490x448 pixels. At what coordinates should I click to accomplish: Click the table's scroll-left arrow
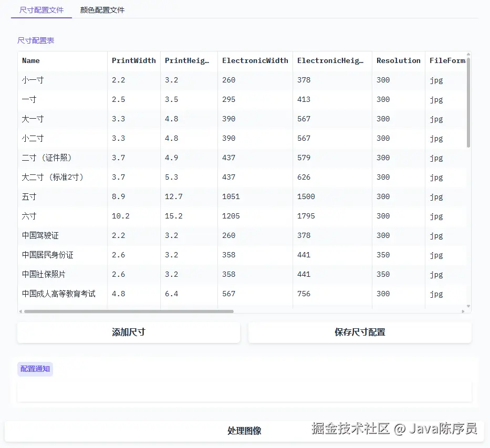coord(20,311)
